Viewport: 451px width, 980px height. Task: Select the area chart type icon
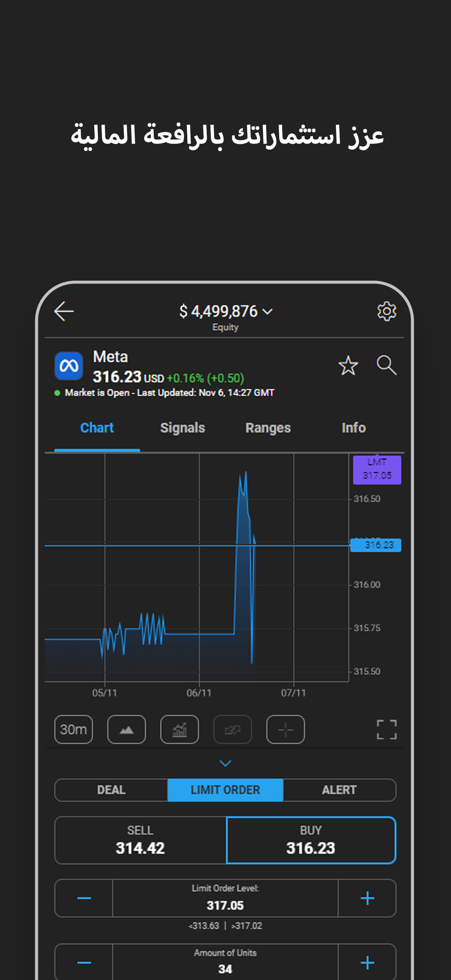[126, 729]
